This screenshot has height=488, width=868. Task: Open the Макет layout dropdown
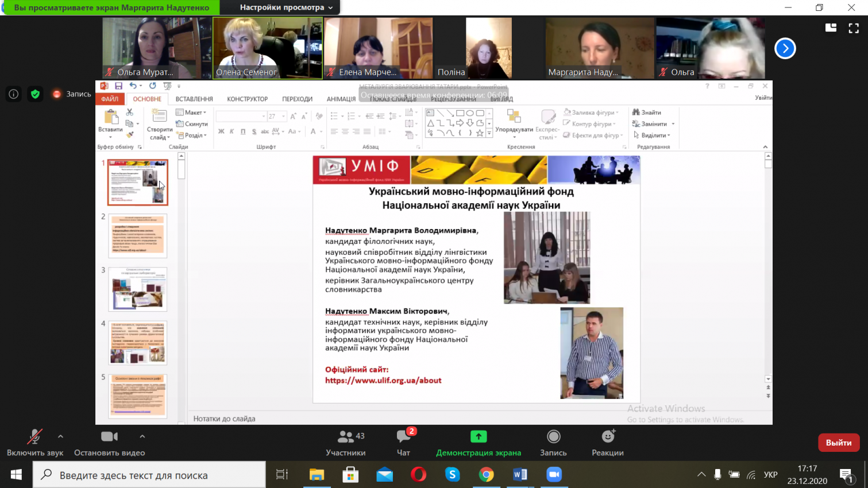(x=191, y=113)
